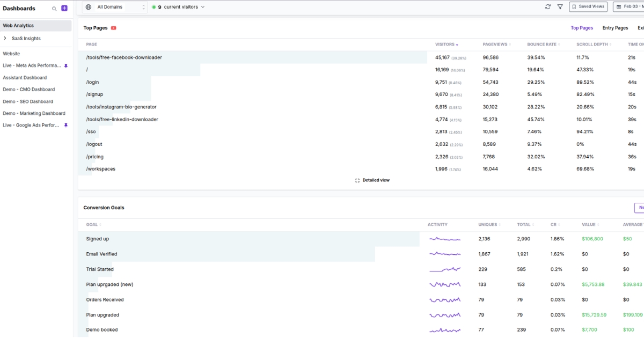
Task: Open filters using the funnel icon
Action: point(560,7)
